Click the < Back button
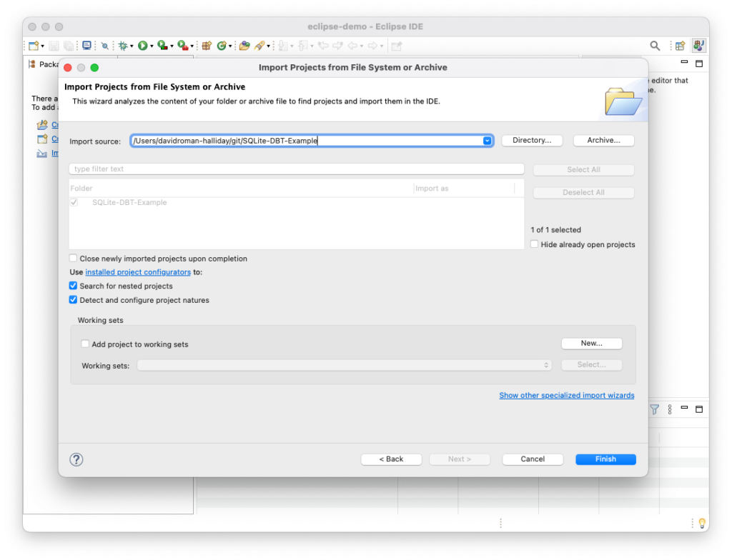Viewport: 732px width, 560px height. pyautogui.click(x=391, y=459)
